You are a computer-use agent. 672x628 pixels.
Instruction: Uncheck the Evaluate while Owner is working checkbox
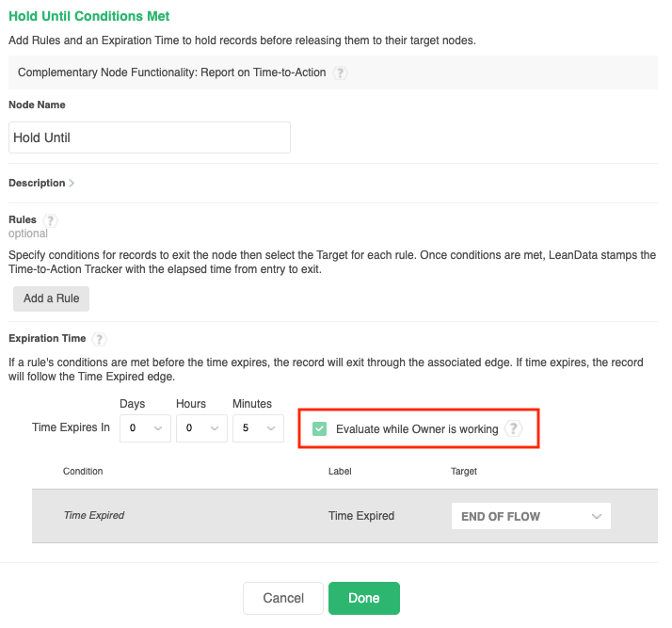pos(320,429)
